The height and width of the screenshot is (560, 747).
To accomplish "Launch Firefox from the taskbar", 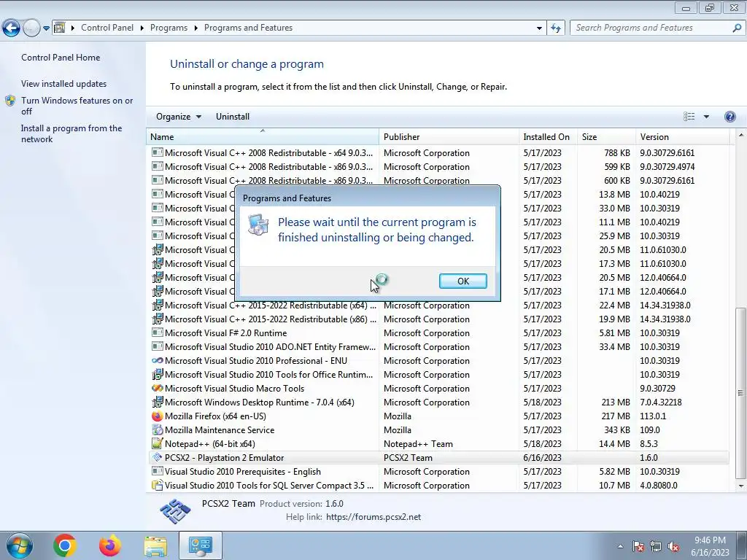I will point(110,545).
